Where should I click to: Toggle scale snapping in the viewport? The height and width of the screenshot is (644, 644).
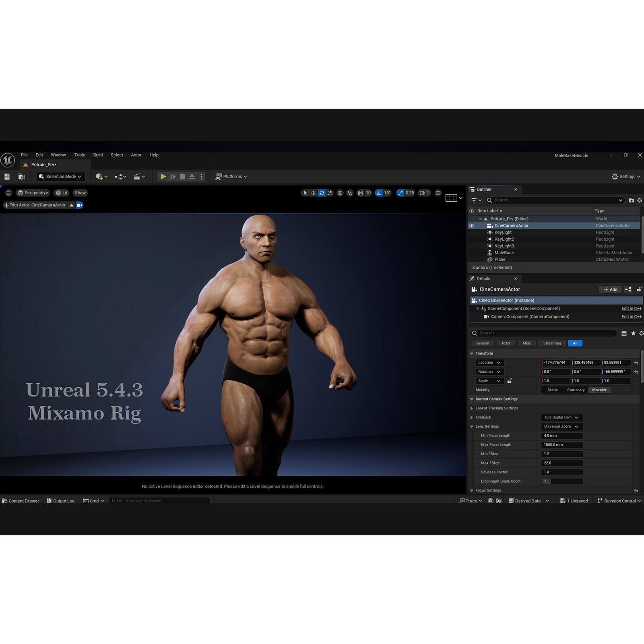point(400,193)
